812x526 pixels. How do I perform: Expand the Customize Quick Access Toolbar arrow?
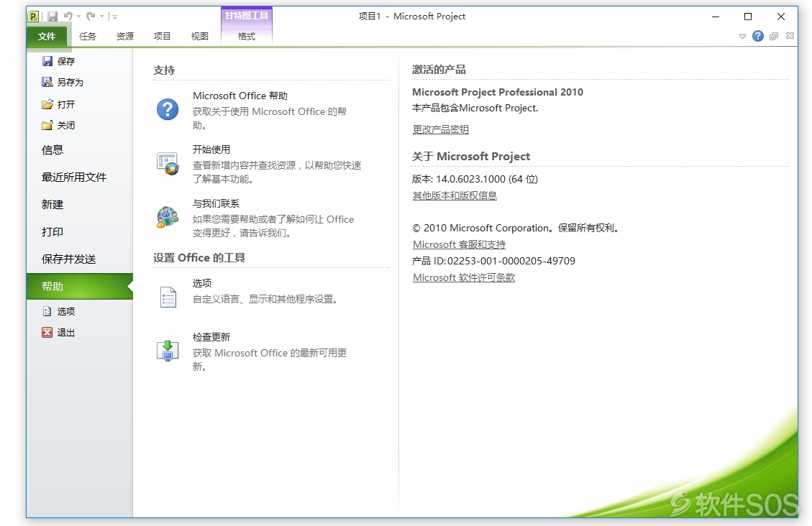[114, 17]
